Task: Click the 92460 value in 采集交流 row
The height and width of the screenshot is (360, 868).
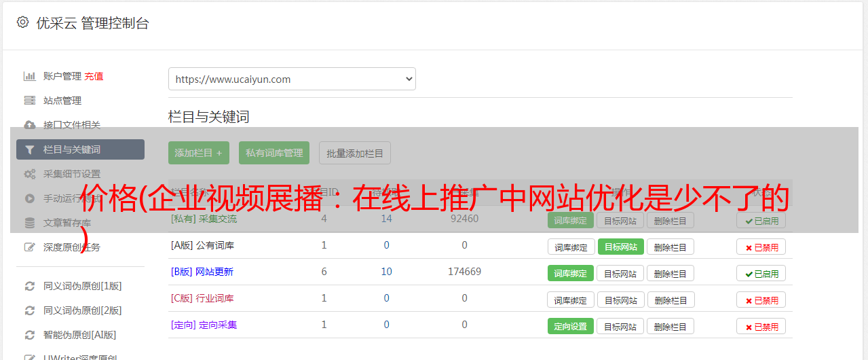Action: tap(464, 219)
